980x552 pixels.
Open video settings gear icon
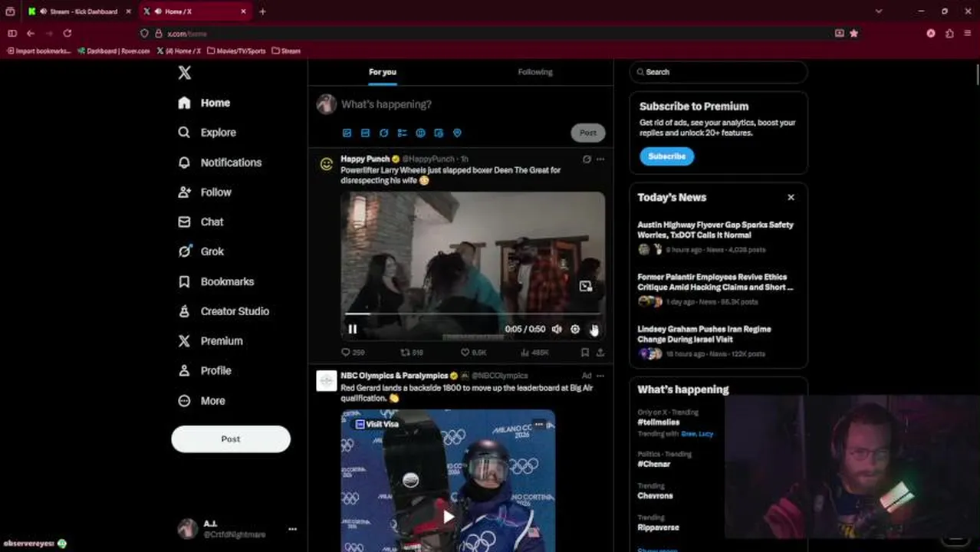pos(575,329)
